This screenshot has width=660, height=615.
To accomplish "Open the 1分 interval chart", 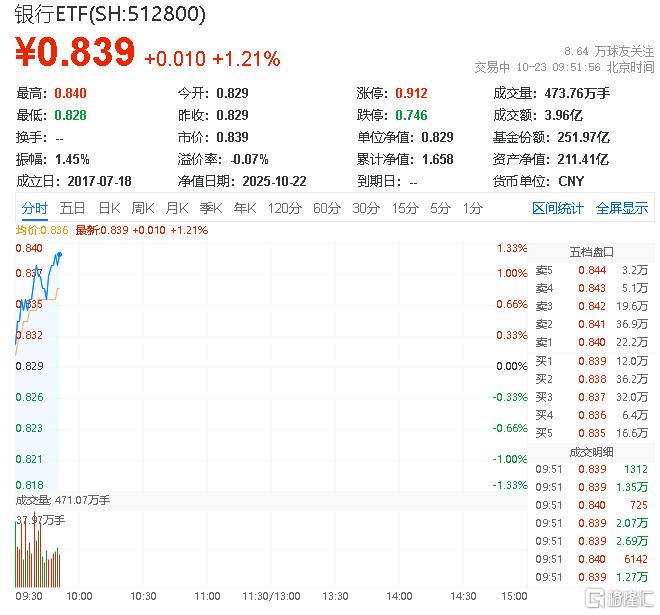I will (472, 208).
